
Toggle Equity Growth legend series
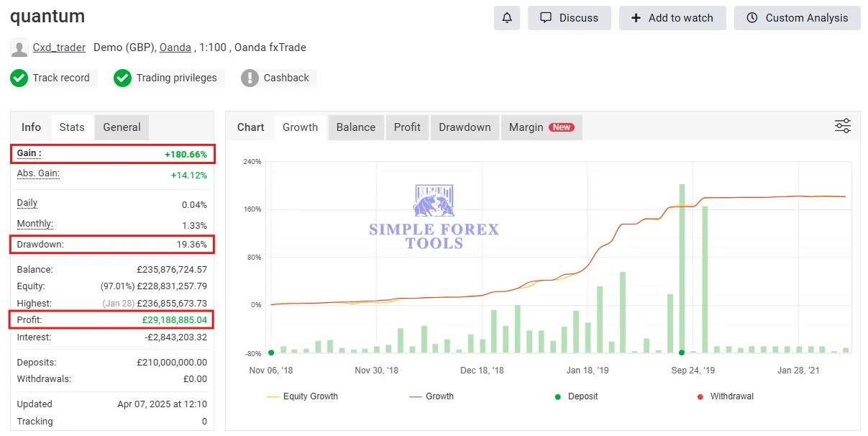pyautogui.click(x=302, y=396)
